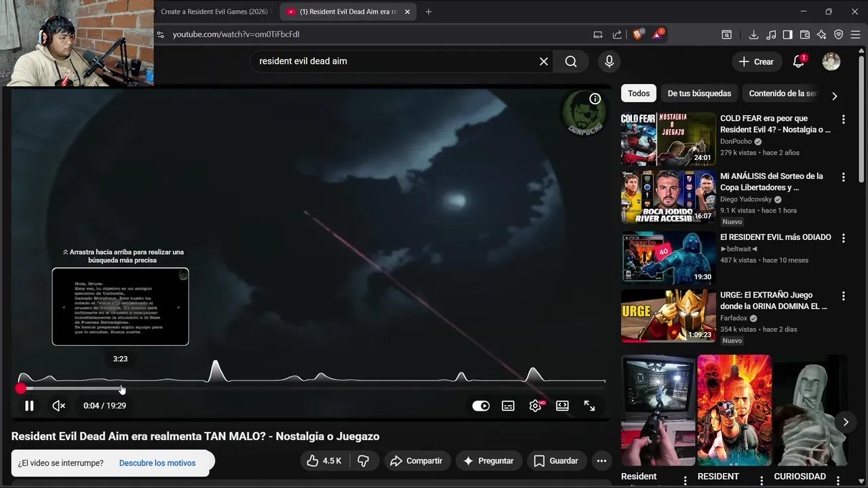Seek the video progress bar forward
868x488 pixels.
pyautogui.click(x=313, y=389)
